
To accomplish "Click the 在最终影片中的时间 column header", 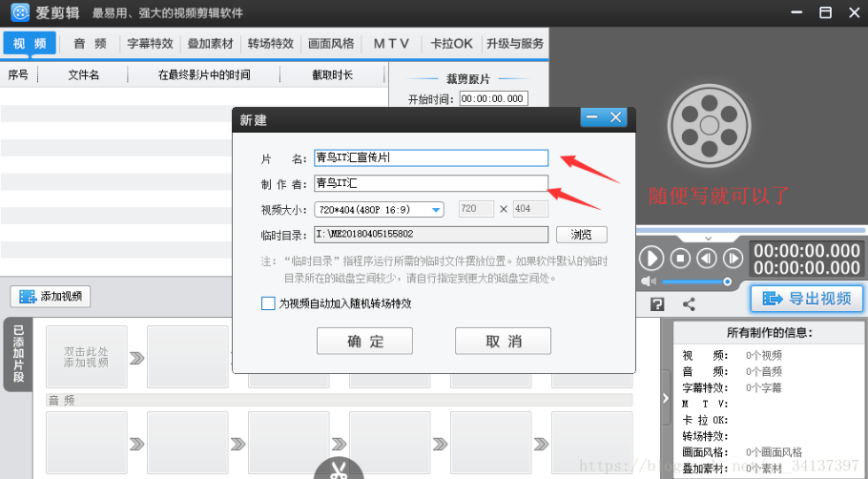I will coord(204,74).
